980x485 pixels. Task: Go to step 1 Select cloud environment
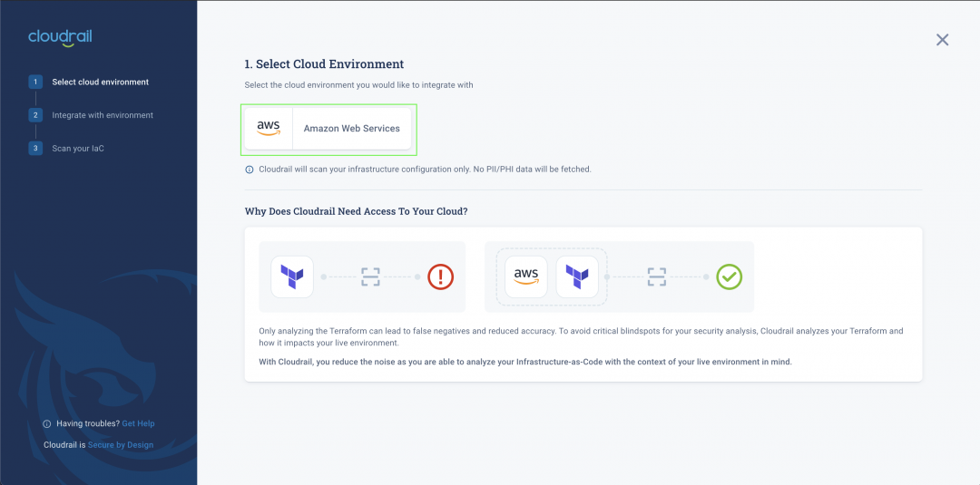click(x=101, y=82)
